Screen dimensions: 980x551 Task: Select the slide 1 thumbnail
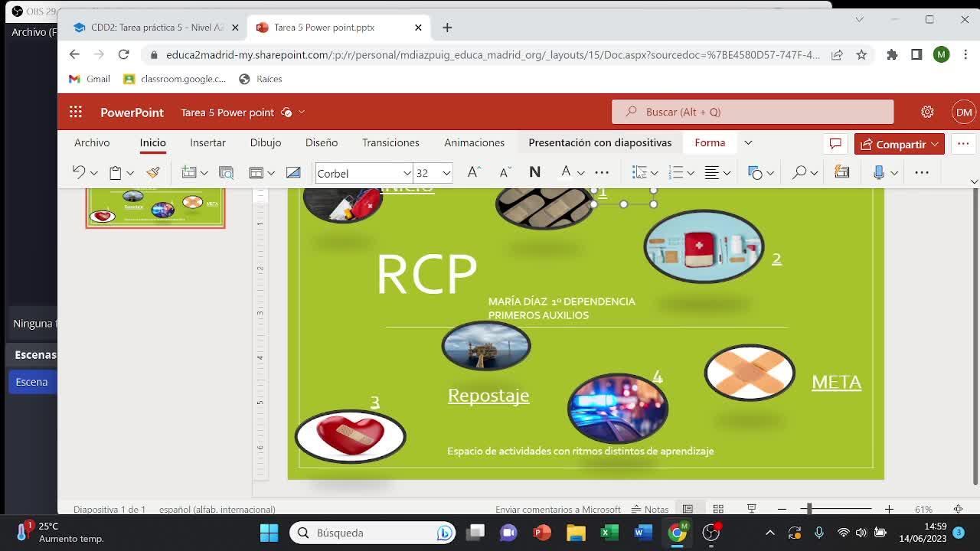tap(155, 207)
